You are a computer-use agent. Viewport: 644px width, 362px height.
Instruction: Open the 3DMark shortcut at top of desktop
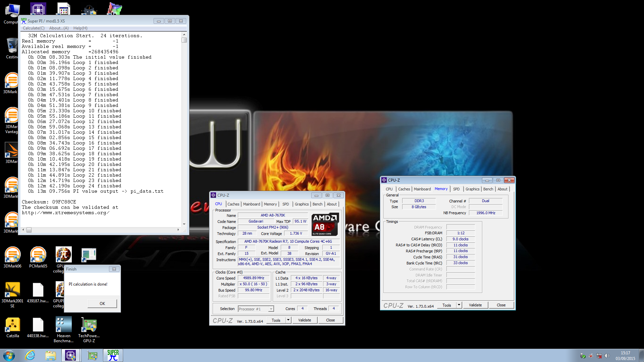click(x=11, y=83)
